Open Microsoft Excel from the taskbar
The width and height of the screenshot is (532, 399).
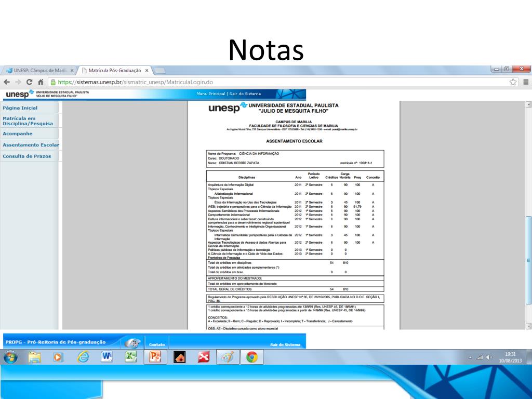[x=131, y=357]
